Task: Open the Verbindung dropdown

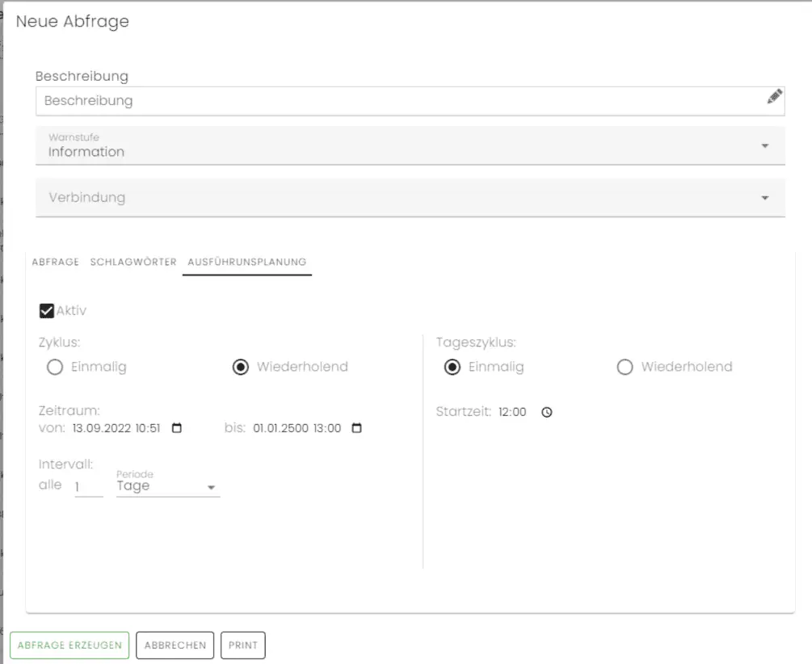Action: click(764, 198)
